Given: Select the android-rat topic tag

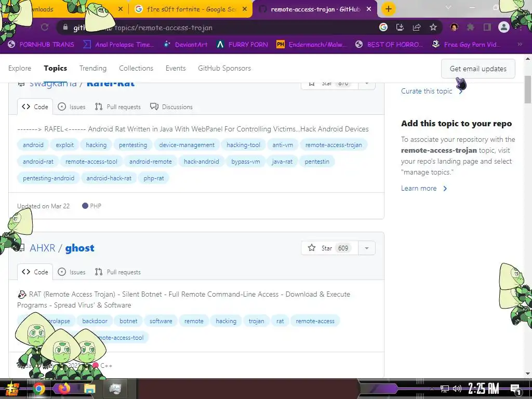Looking at the screenshot, I should (38, 162).
